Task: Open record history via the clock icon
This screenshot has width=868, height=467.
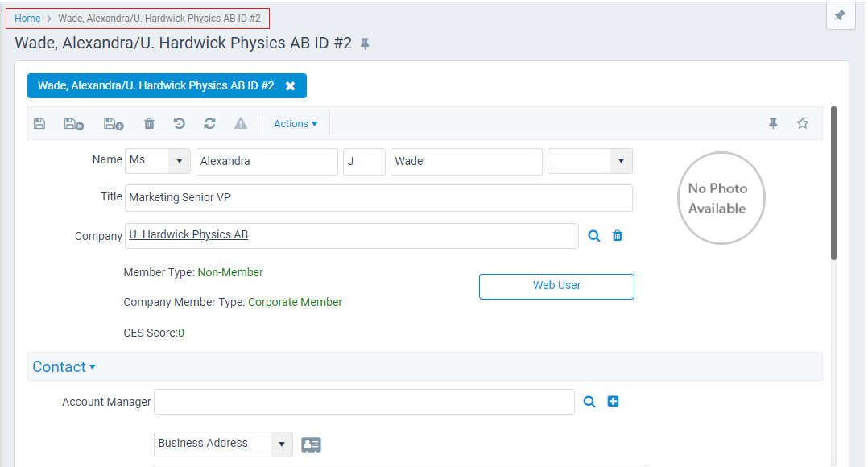Action: click(x=179, y=123)
